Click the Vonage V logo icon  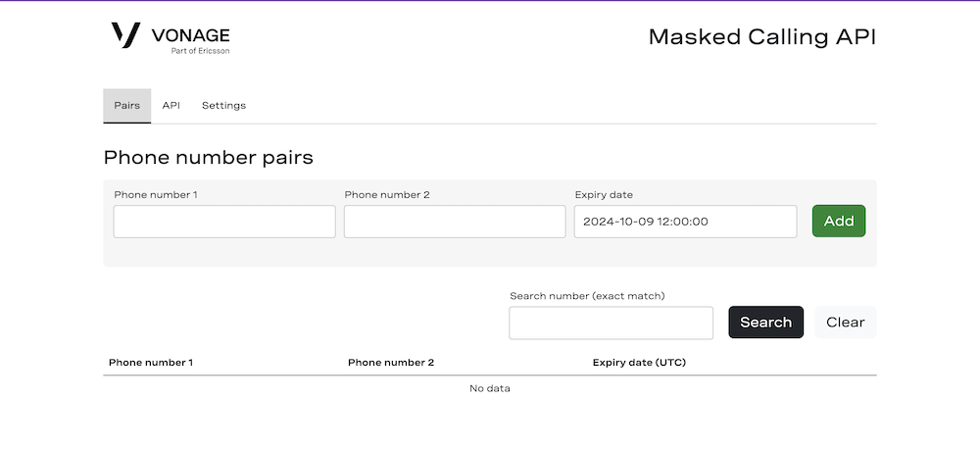click(x=125, y=35)
